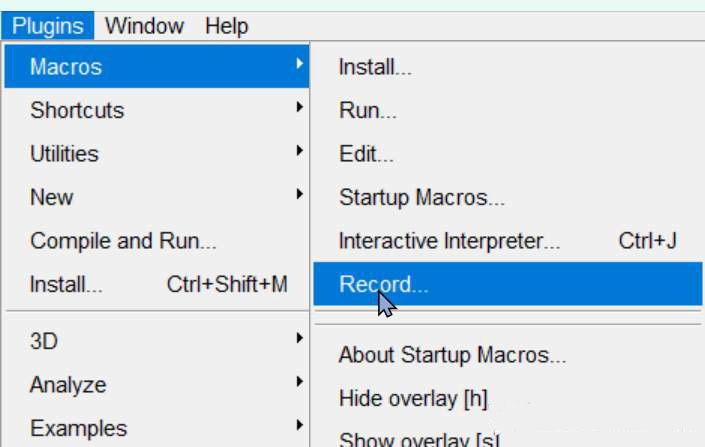Open the Help menu
This screenshot has width=705, height=447.
[x=226, y=26]
